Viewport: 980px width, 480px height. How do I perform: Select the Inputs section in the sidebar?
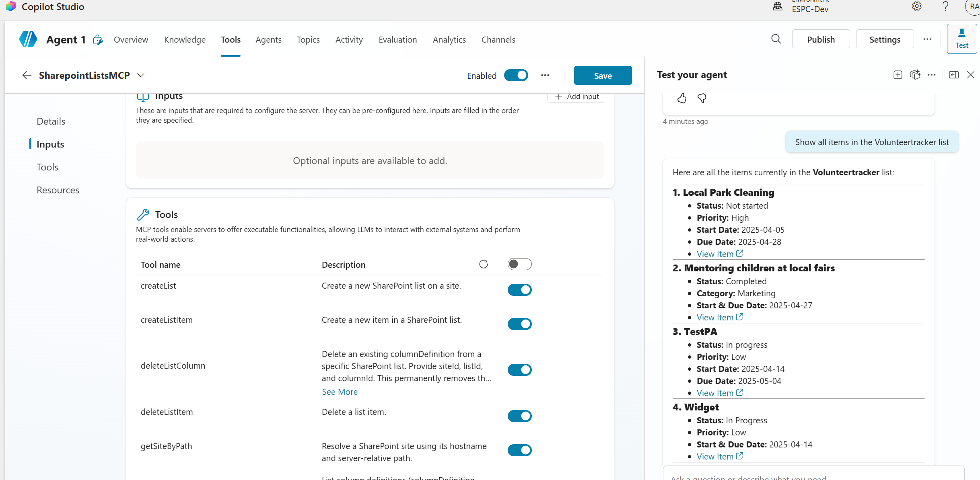(50, 144)
